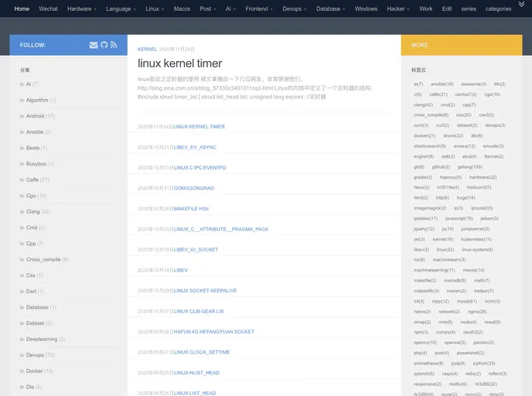Select the Deeplearning category
Viewport: 532px width, 396px height.
tap(42, 340)
